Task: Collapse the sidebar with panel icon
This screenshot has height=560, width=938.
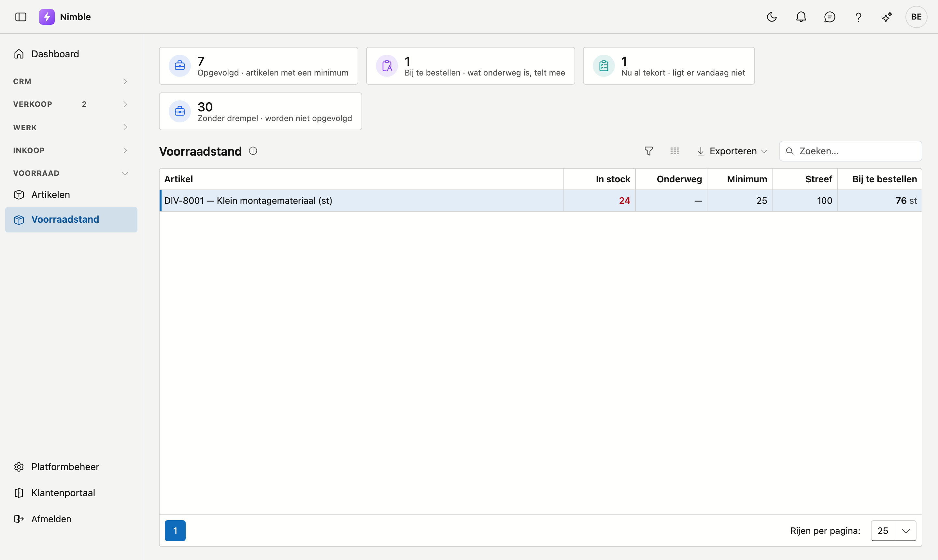Action: click(x=21, y=17)
